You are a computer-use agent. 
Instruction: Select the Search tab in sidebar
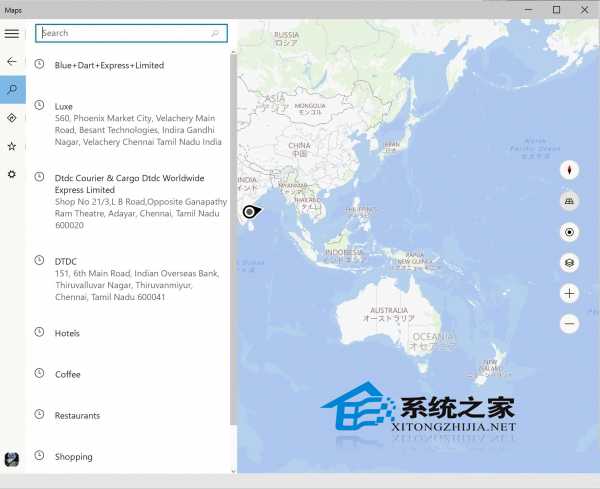pyautogui.click(x=13, y=90)
